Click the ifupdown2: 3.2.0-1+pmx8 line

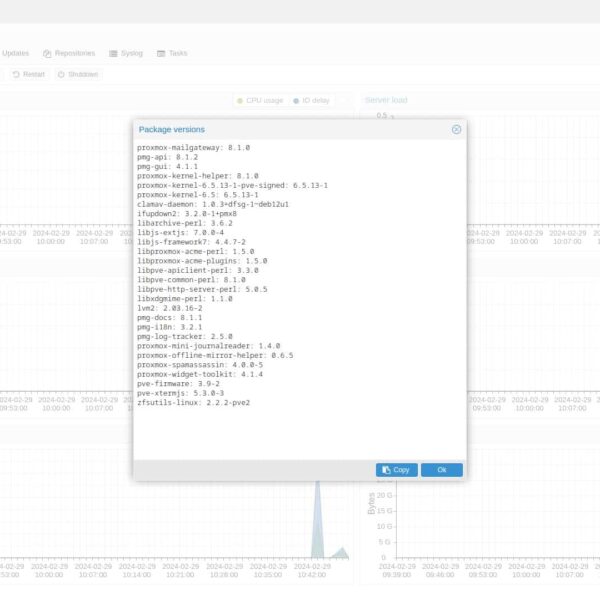(187, 214)
